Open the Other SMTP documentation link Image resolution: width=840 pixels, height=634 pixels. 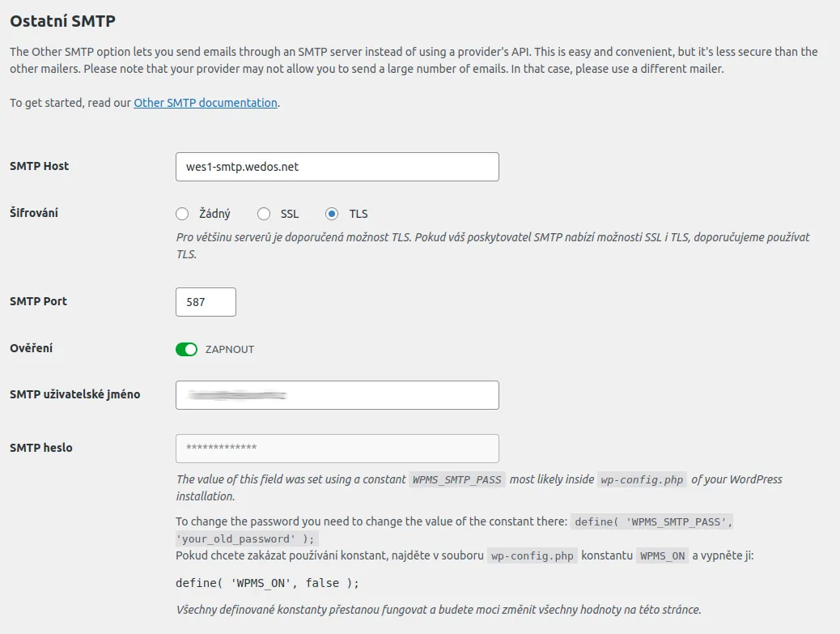[205, 103]
